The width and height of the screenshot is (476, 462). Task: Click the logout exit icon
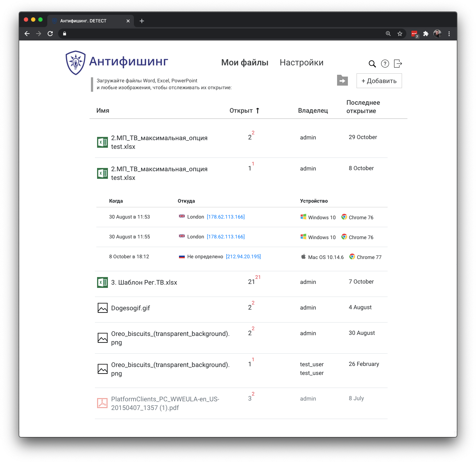click(x=398, y=64)
